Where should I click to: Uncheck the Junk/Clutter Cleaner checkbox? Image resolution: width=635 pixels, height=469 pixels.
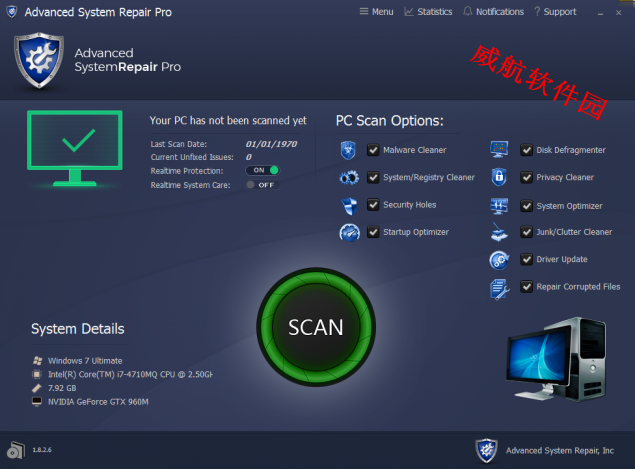526,232
